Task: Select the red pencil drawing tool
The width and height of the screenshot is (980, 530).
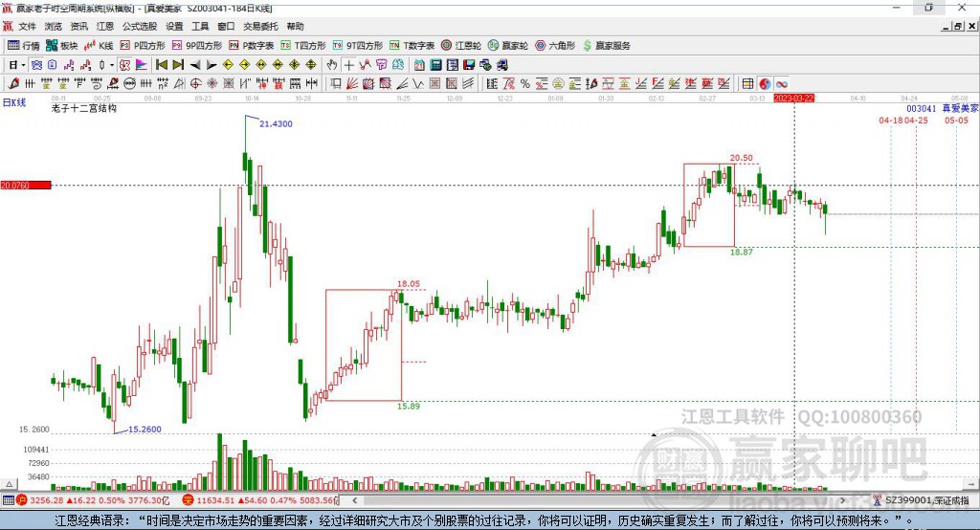Action: (13, 83)
